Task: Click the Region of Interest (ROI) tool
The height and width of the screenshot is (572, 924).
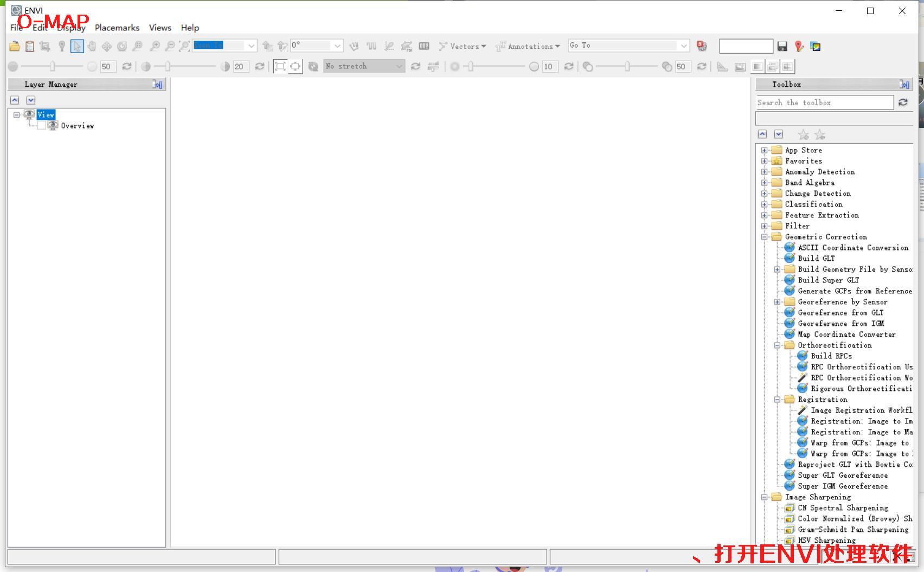Action: tap(407, 47)
